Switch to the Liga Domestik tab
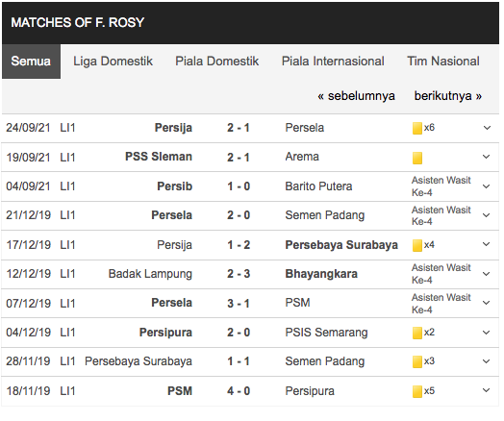 tap(113, 62)
